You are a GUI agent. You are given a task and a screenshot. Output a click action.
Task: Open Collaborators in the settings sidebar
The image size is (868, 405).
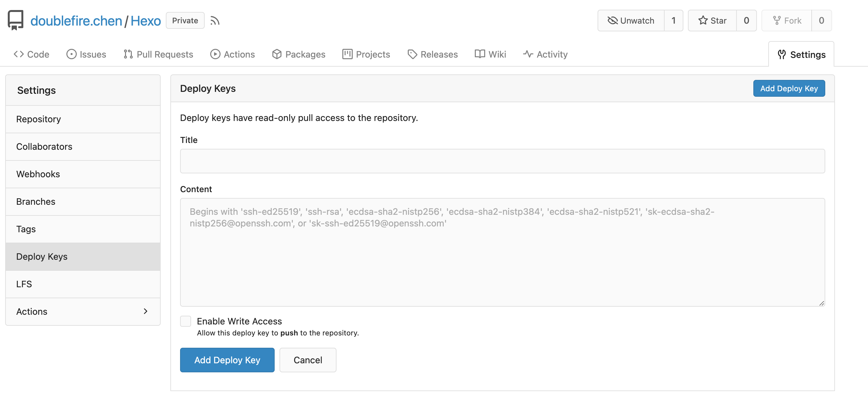(44, 147)
